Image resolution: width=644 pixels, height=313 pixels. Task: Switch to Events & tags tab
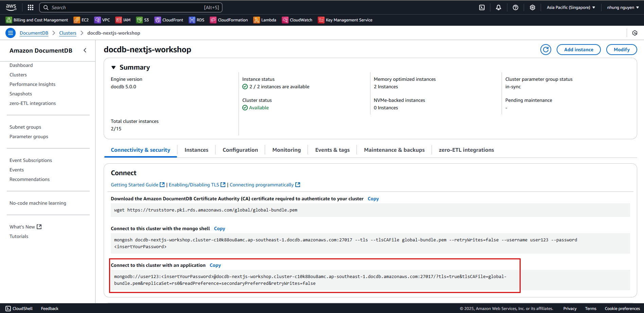[332, 150]
